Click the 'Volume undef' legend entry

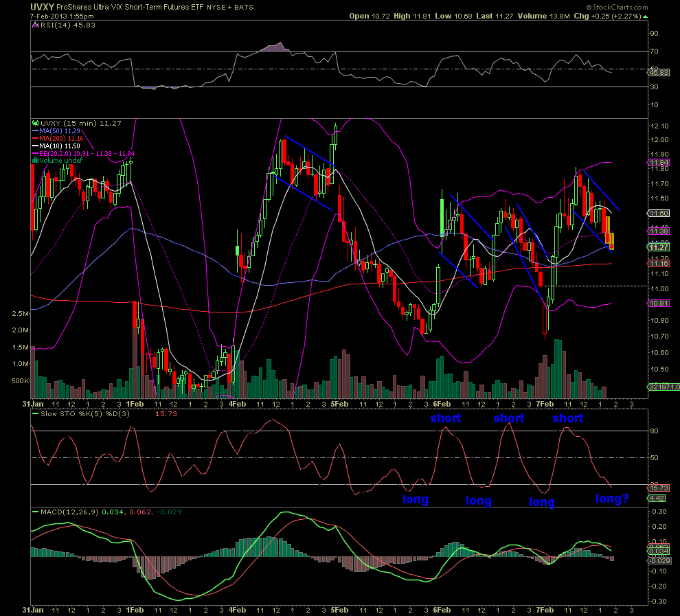[58, 161]
